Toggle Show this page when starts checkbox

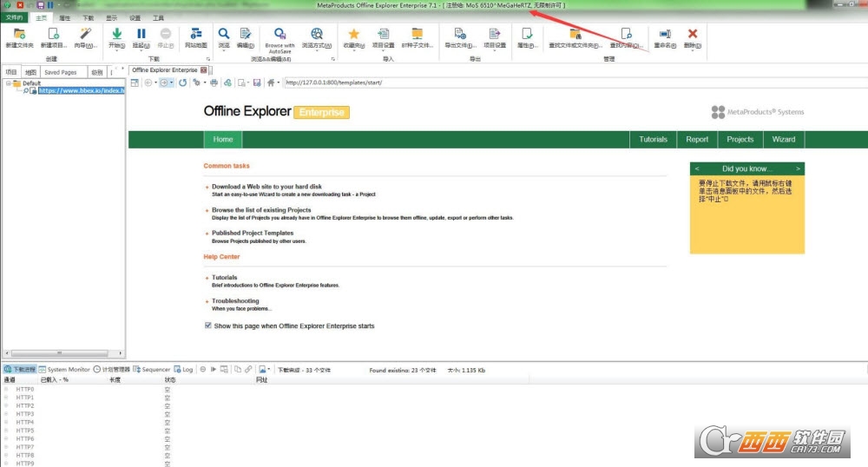[208, 326]
